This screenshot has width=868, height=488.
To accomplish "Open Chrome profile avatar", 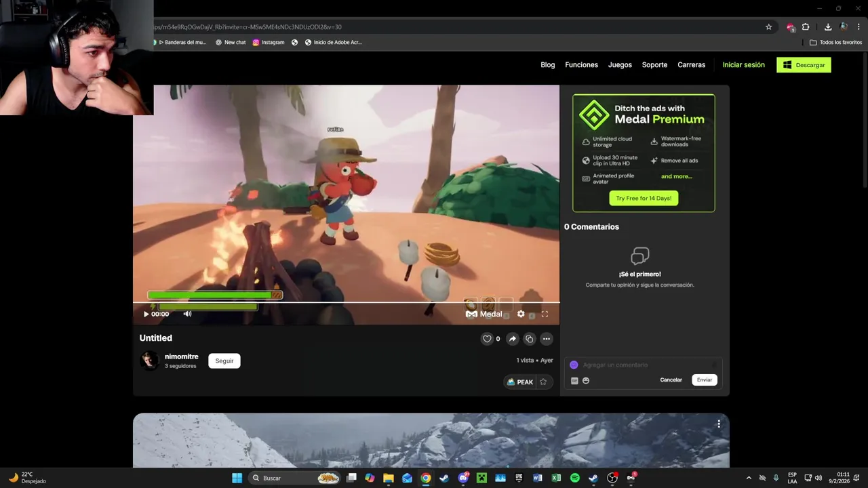I will tap(844, 27).
